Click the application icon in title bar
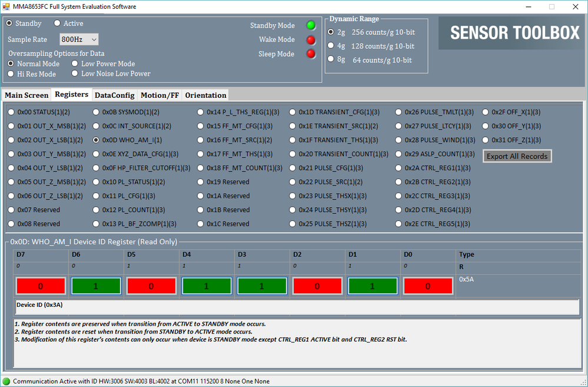This screenshot has width=588, height=387. pos(6,6)
